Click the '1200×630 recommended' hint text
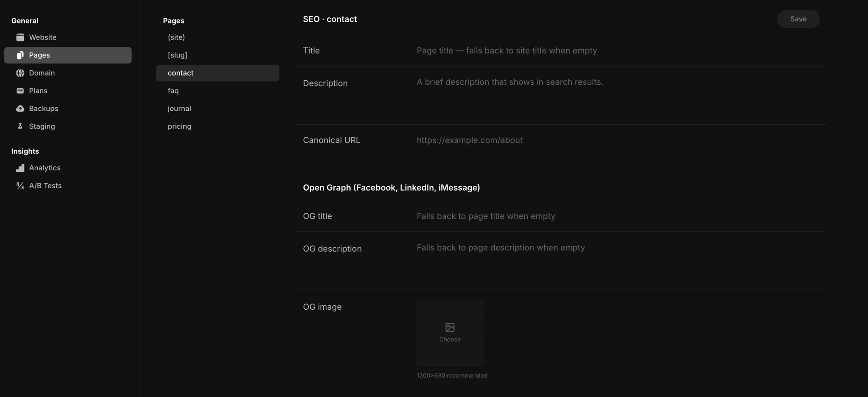 pos(452,376)
